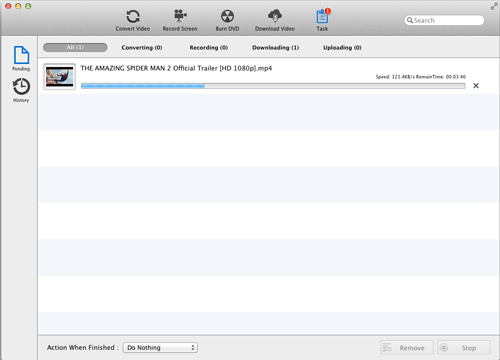Click the Stop button
The height and width of the screenshot is (360, 500).
[464, 347]
